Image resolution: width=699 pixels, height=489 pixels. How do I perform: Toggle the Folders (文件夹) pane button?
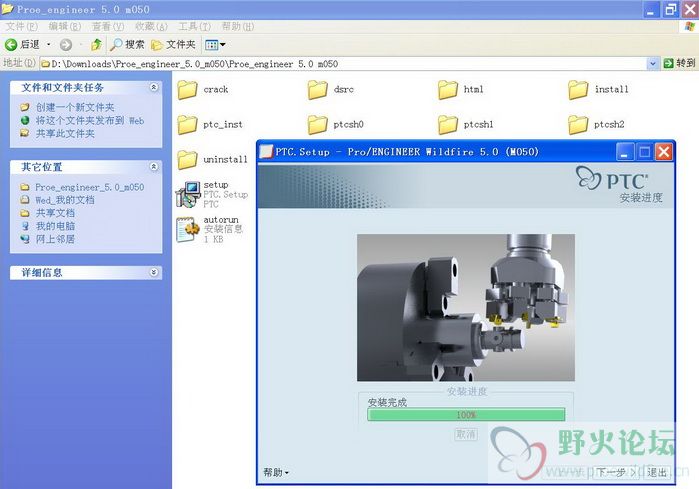tap(173, 45)
